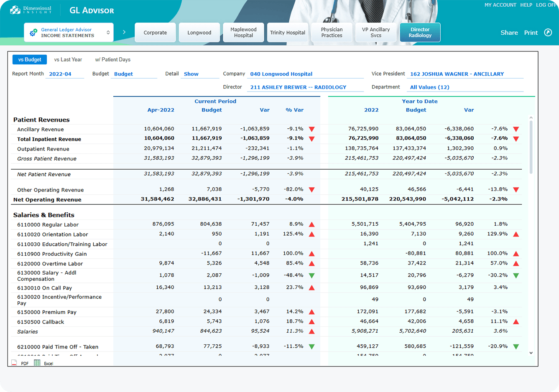559x392 pixels.
Task: Click the green down arrow beside Paid Time Off
Action: point(312,346)
